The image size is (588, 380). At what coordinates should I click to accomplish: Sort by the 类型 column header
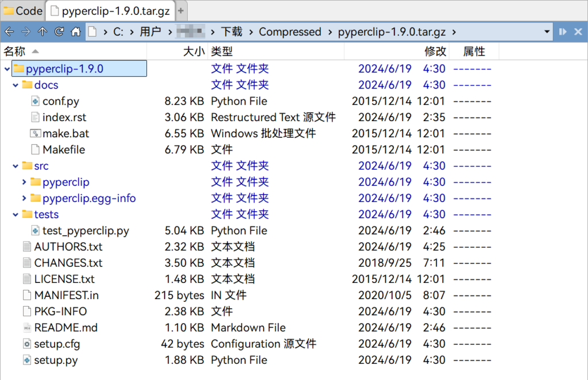point(276,51)
